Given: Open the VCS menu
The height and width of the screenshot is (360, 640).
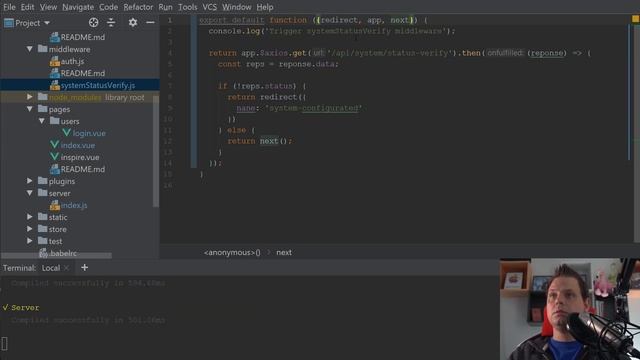Looking at the screenshot, I should tap(209, 7).
